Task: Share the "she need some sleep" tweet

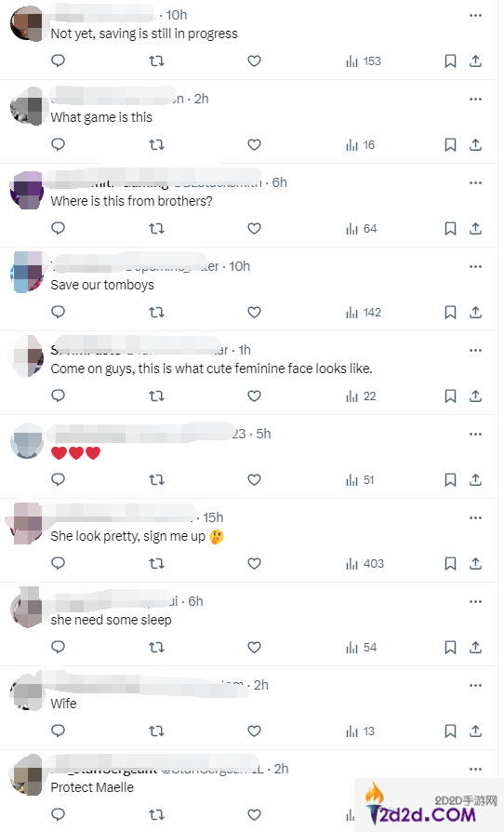Action: click(x=476, y=648)
